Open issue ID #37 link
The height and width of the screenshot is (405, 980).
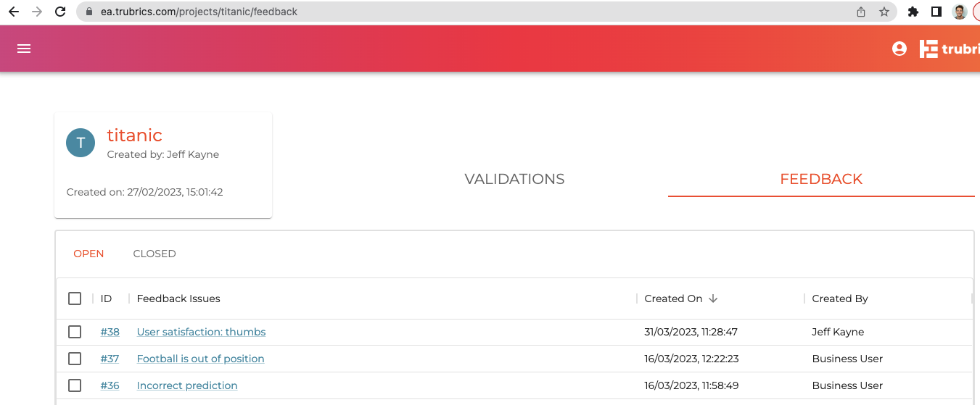coord(110,359)
